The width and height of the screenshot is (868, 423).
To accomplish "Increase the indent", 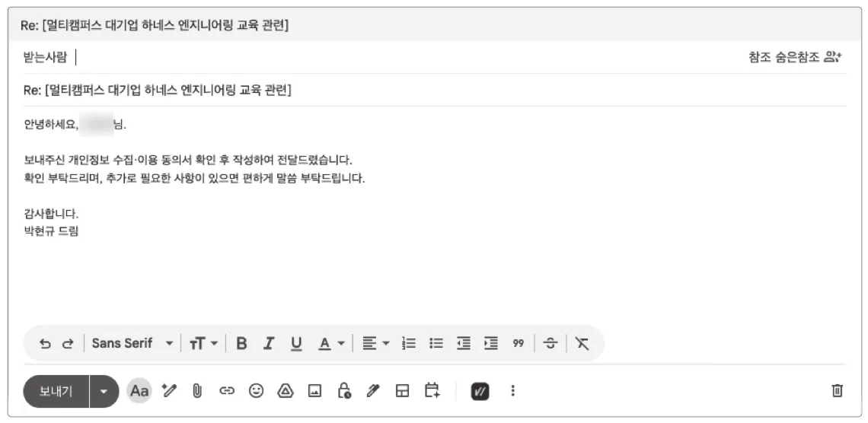I will (x=491, y=343).
